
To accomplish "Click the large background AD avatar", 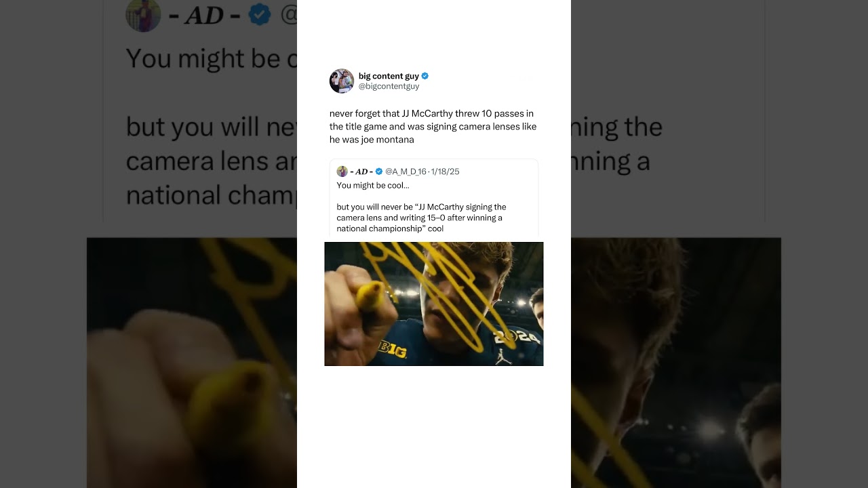I will click(x=143, y=14).
